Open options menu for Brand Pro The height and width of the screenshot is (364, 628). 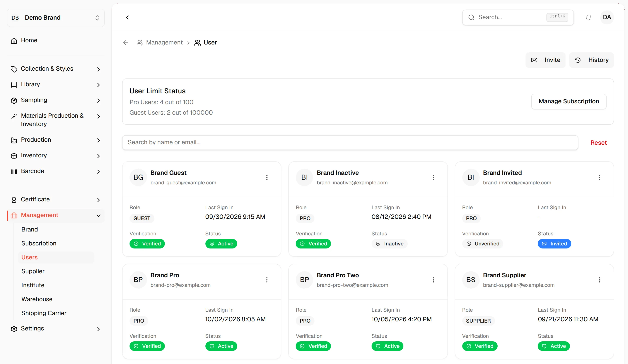point(267,280)
